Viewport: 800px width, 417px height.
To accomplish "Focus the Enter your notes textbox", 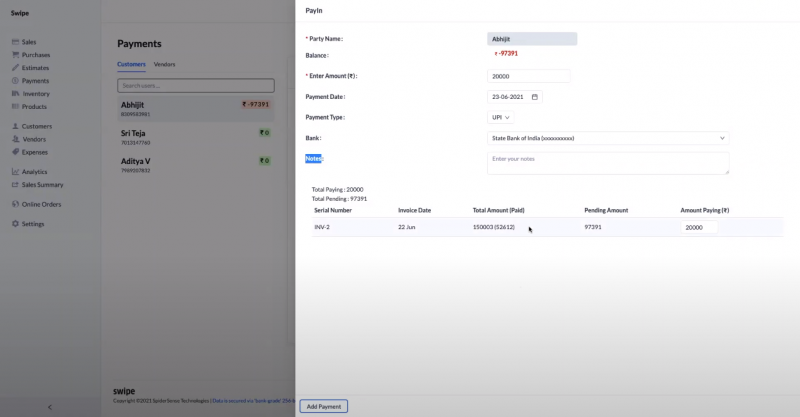I will tap(607, 162).
